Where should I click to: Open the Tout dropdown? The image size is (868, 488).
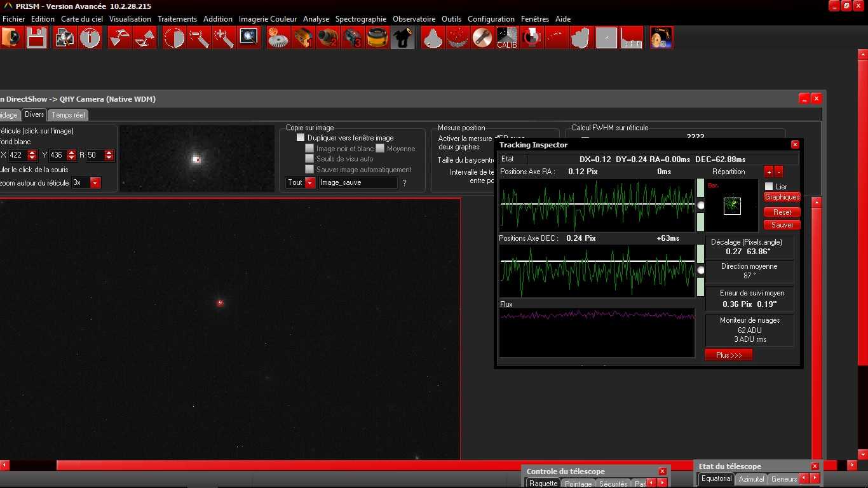(310, 183)
